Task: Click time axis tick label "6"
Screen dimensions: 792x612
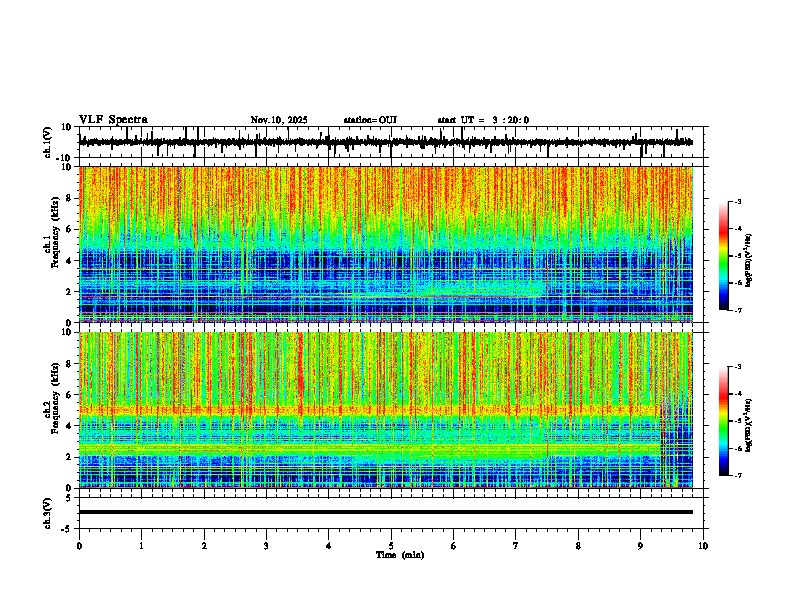Action: (x=454, y=546)
